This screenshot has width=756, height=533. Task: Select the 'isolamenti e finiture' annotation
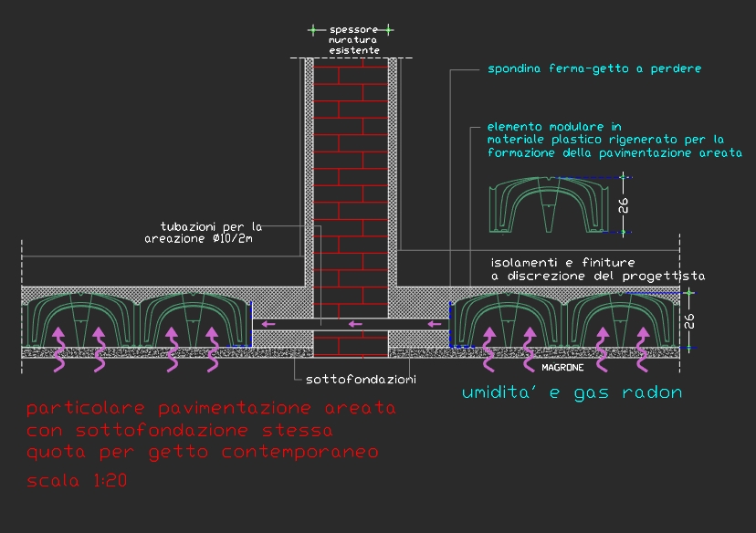point(562,261)
